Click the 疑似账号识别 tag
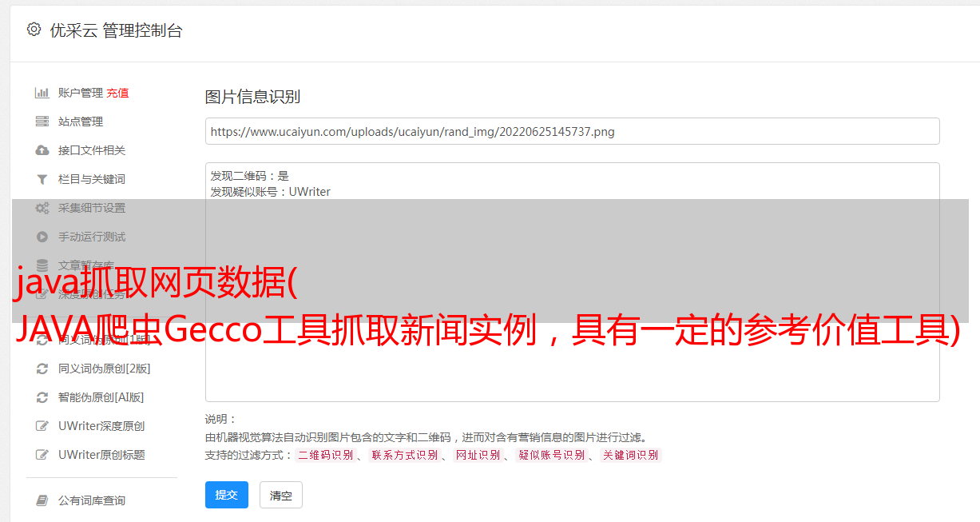 (552, 455)
